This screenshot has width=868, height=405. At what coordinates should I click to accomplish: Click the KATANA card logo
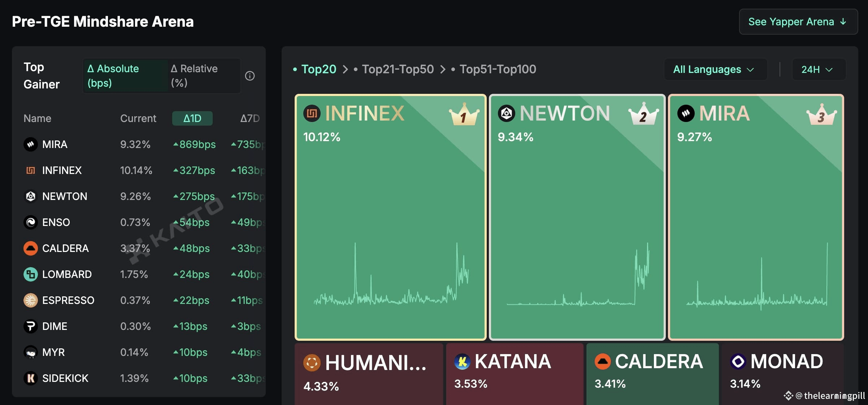462,361
